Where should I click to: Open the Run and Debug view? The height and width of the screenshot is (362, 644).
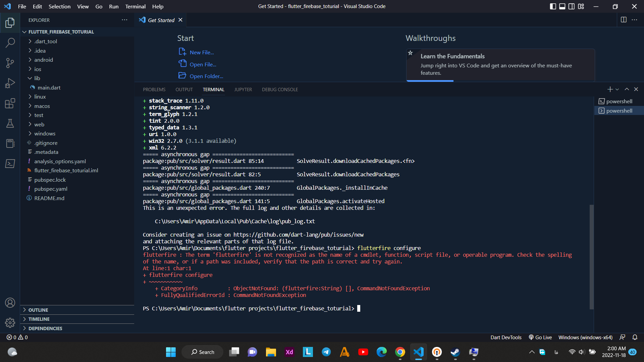tap(10, 83)
